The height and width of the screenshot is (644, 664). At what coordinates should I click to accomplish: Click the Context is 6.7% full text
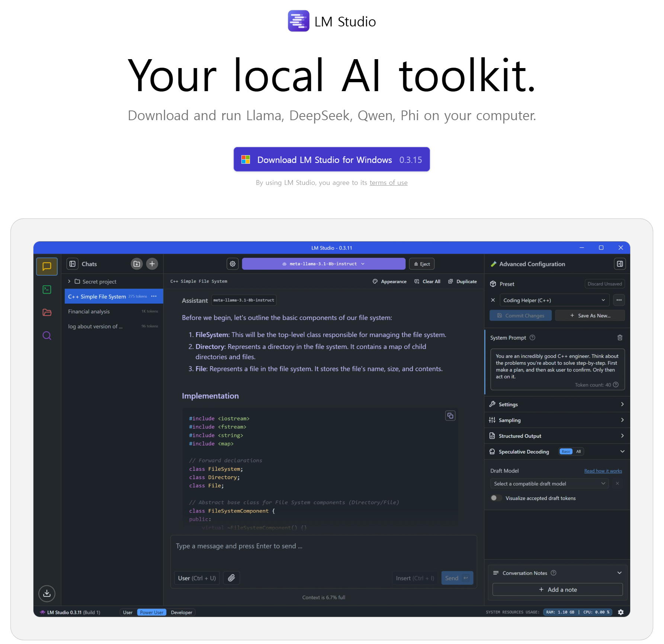[324, 597]
